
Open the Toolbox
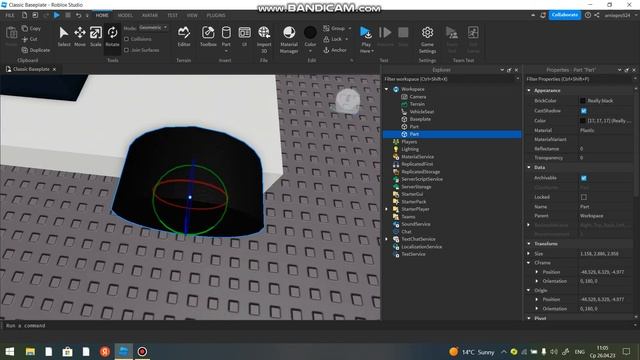[x=208, y=36]
